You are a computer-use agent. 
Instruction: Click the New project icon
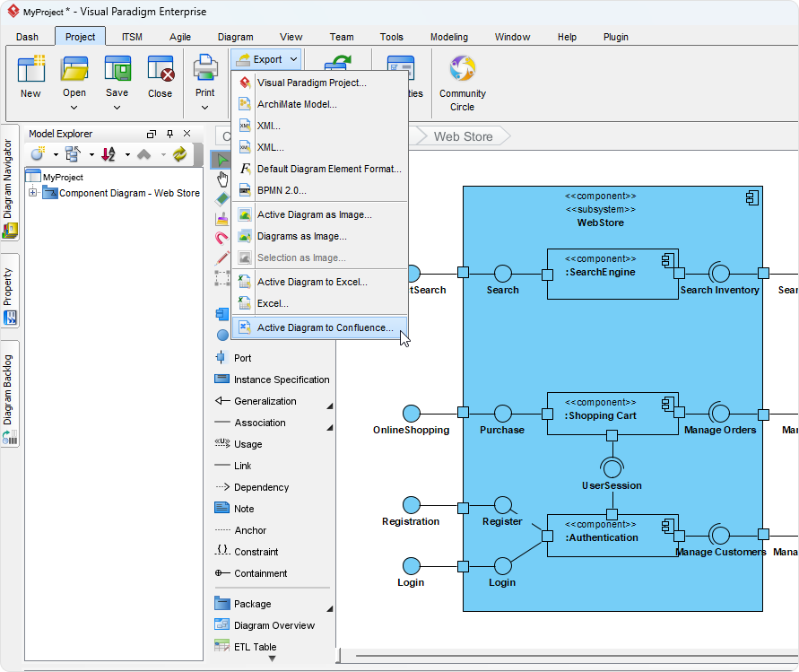point(30,69)
